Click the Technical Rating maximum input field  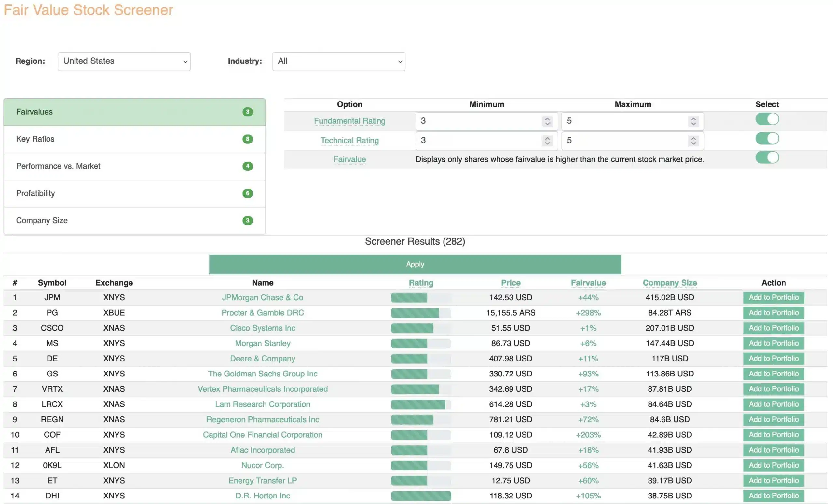(633, 141)
